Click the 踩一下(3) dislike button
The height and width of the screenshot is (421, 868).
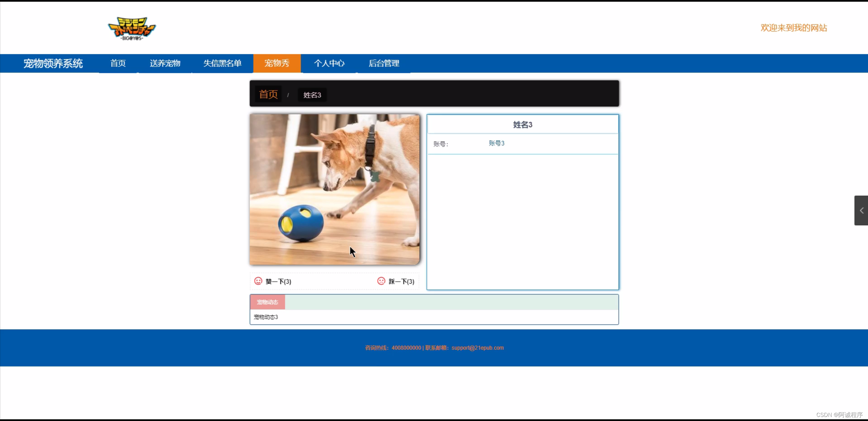click(x=401, y=281)
